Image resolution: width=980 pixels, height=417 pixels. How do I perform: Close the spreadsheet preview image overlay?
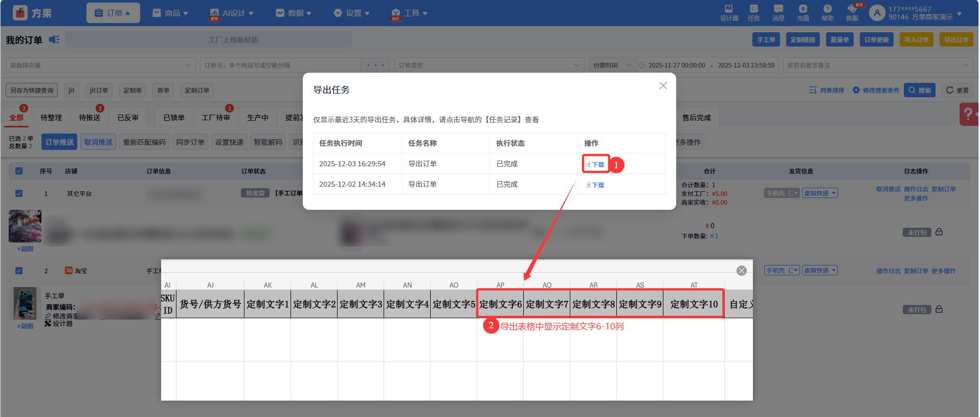coord(741,271)
